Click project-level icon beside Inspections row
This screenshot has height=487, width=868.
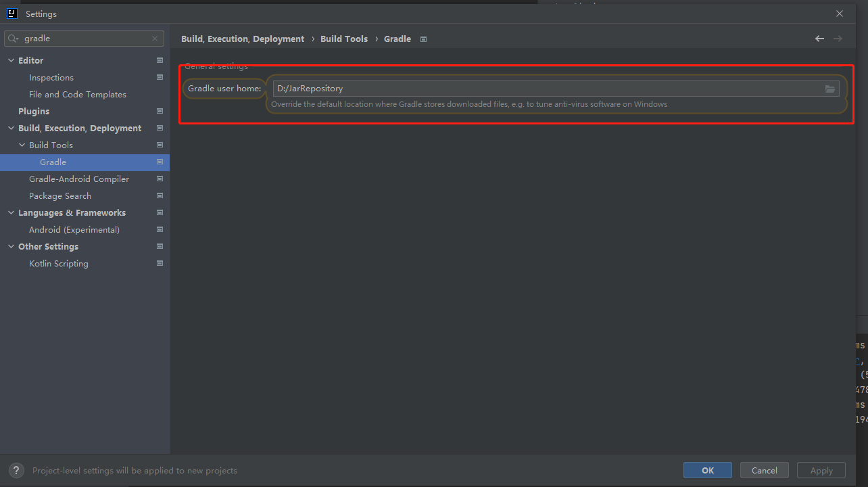pos(160,77)
